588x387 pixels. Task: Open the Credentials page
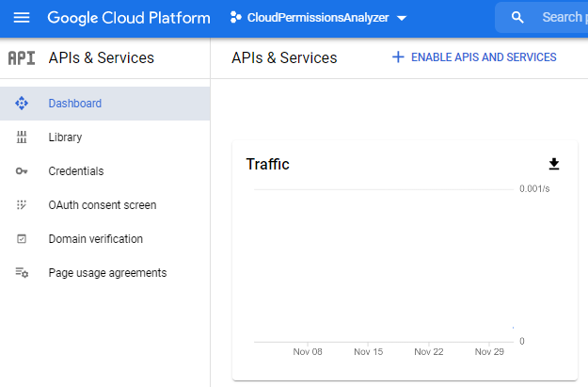pyautogui.click(x=76, y=171)
